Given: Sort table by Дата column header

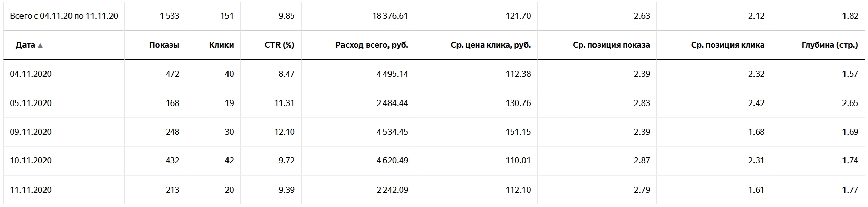Looking at the screenshot, I should point(25,45).
